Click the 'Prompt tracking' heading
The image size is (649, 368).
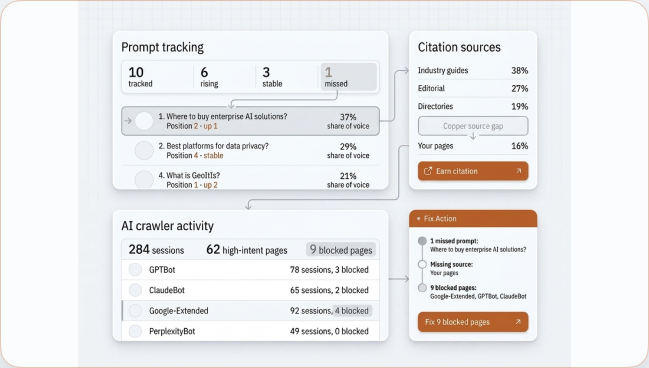[x=162, y=47]
